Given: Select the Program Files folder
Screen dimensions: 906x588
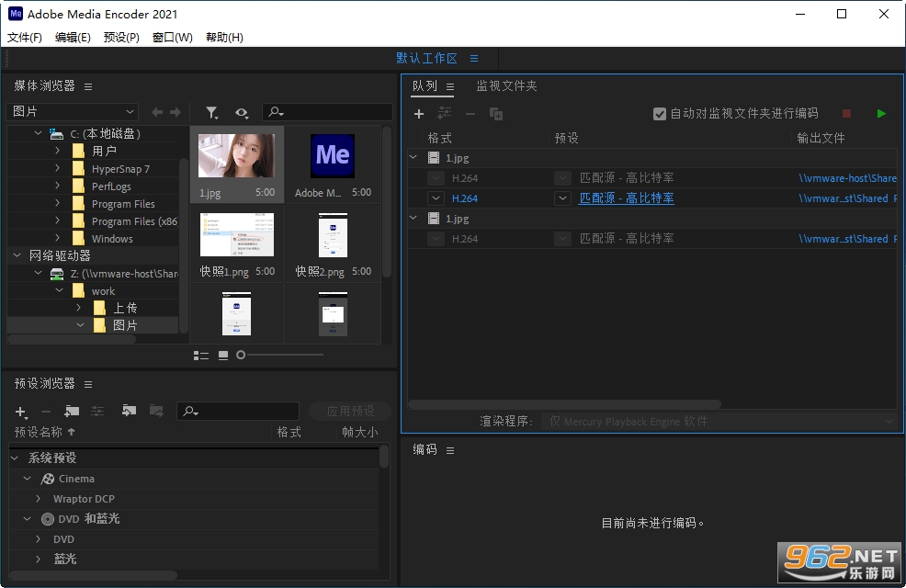Looking at the screenshot, I should 123,204.
